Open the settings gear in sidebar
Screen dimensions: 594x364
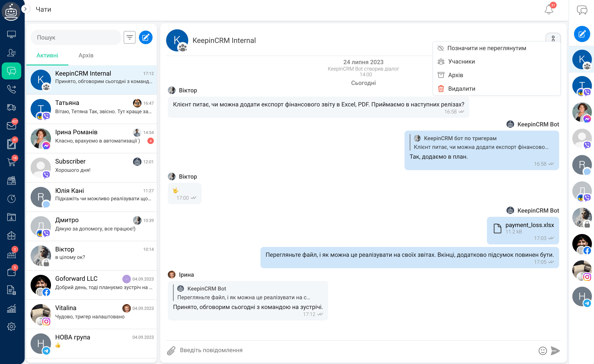click(x=11, y=327)
